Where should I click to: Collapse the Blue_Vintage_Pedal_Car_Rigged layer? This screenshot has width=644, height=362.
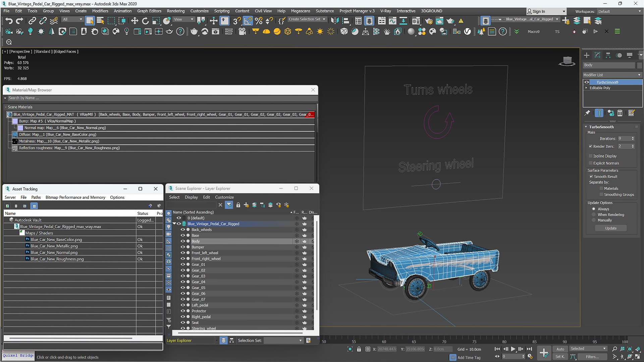click(x=174, y=224)
